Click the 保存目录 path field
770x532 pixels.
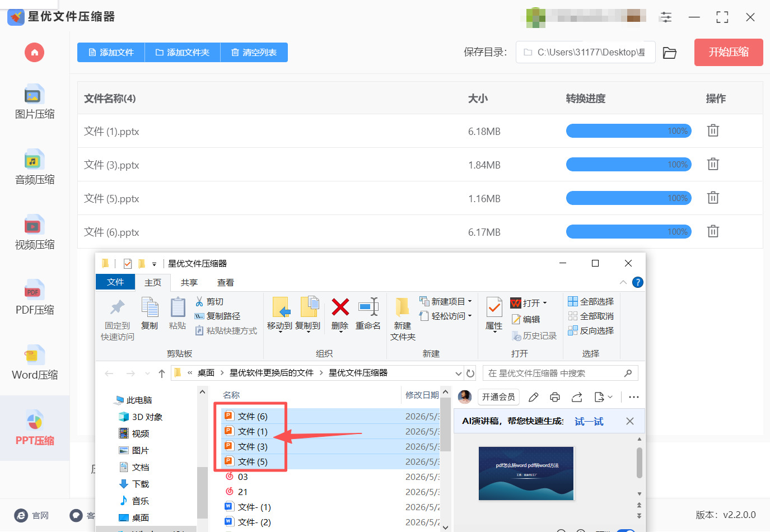[585, 52]
